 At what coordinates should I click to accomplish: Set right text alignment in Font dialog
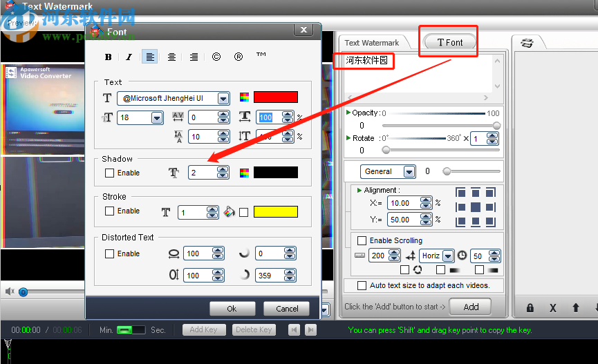tap(194, 57)
